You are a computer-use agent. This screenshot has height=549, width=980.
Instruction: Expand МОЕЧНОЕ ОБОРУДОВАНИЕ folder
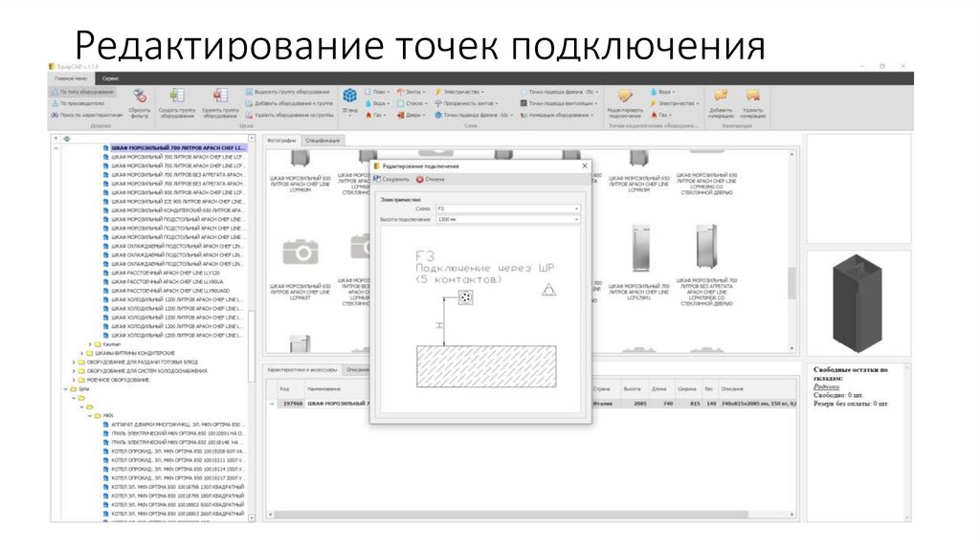coord(74,380)
